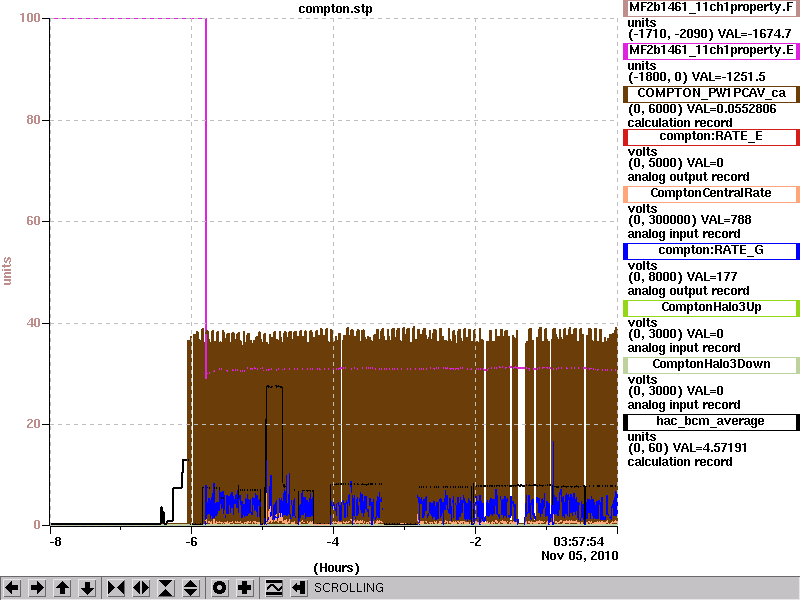This screenshot has height=600, width=800.
Task: Click 'calculation record' under COMPTON_PW1PCAV_ca
Action: tap(680, 123)
